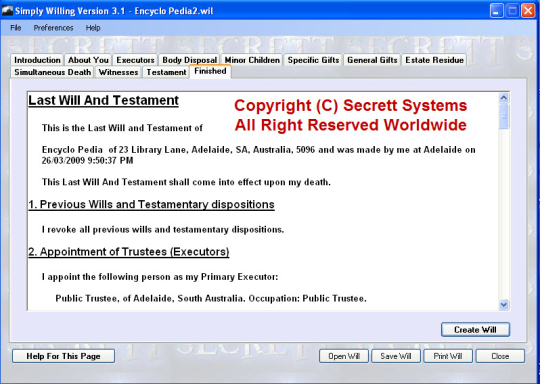The width and height of the screenshot is (540, 384).
Task: Click '1. Previous Wills and Testamentary dispositions' heading
Action: (x=152, y=205)
